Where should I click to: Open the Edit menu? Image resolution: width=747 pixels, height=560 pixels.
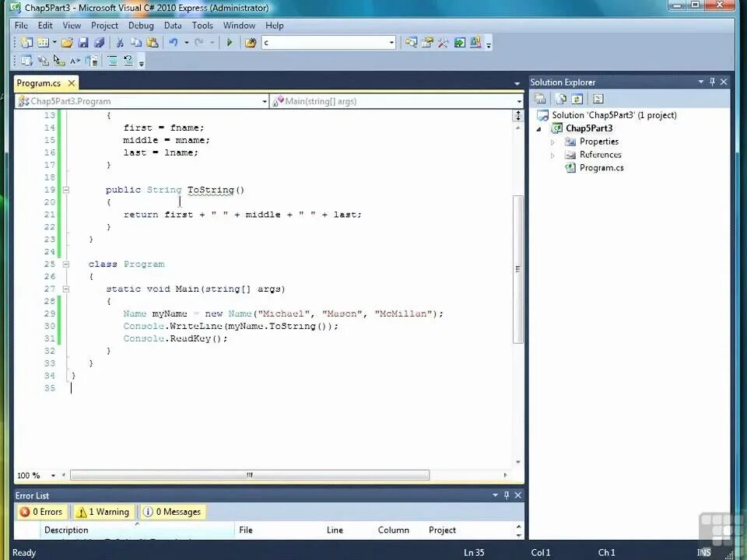pyautogui.click(x=45, y=25)
